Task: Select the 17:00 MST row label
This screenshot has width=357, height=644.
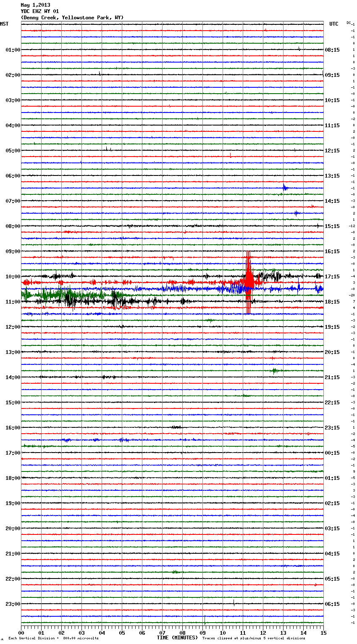Action: (13, 453)
